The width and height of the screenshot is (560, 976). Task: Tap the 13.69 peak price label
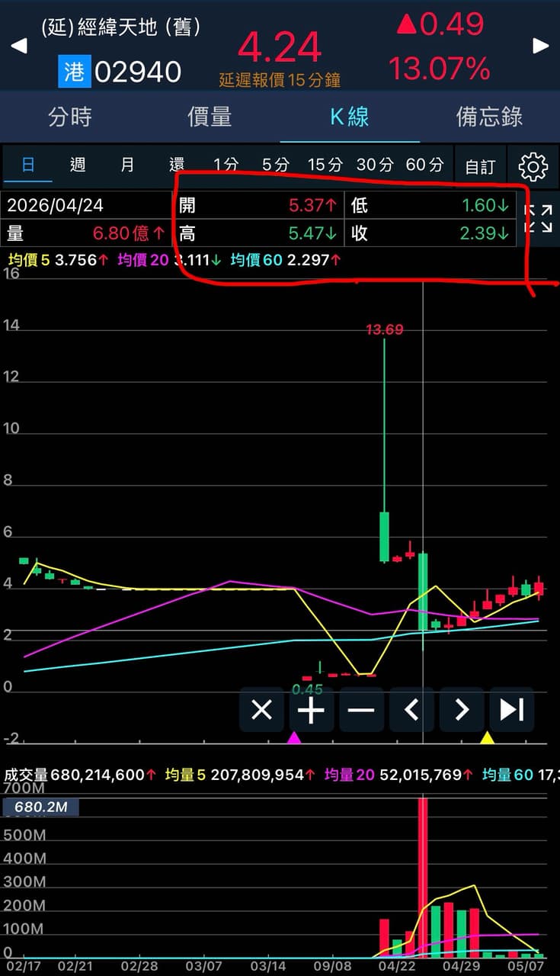click(x=385, y=330)
